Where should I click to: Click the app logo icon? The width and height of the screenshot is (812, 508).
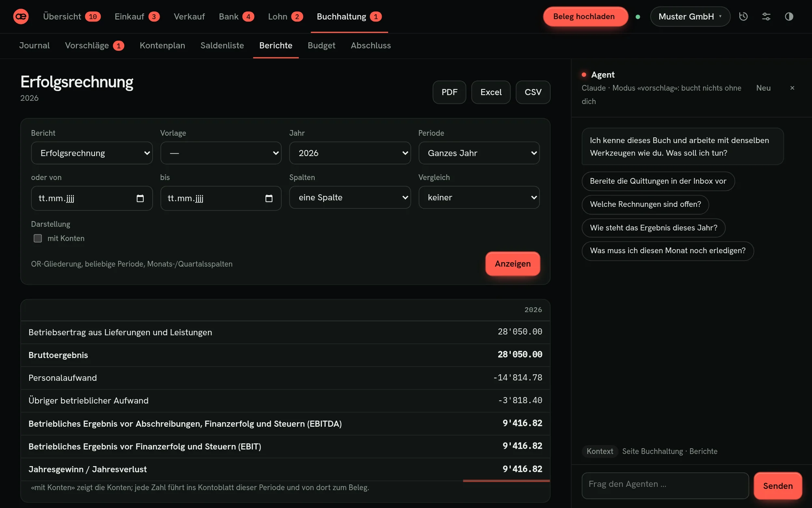pyautogui.click(x=21, y=17)
